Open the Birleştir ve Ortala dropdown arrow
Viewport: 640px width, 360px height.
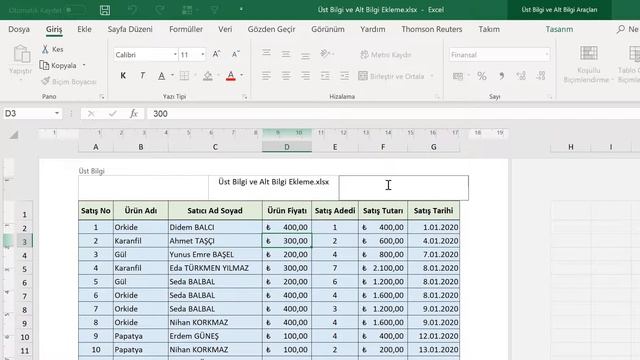click(x=432, y=76)
